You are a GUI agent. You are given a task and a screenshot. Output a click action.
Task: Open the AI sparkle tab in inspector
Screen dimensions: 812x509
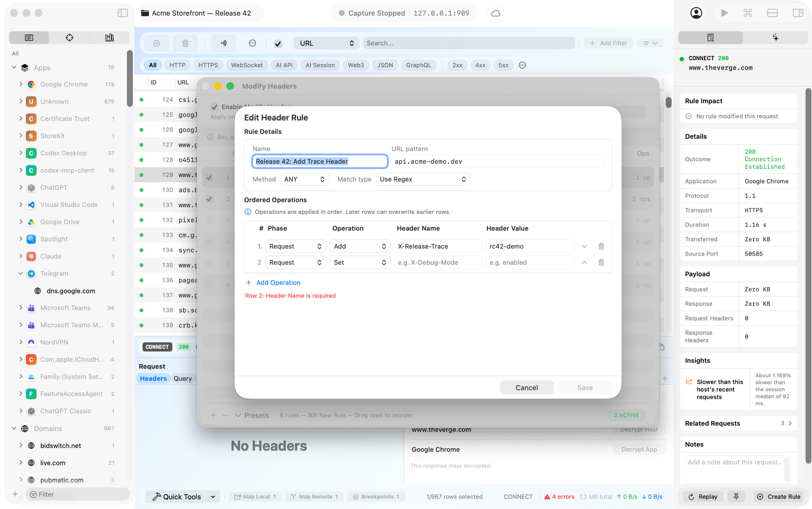click(x=775, y=38)
